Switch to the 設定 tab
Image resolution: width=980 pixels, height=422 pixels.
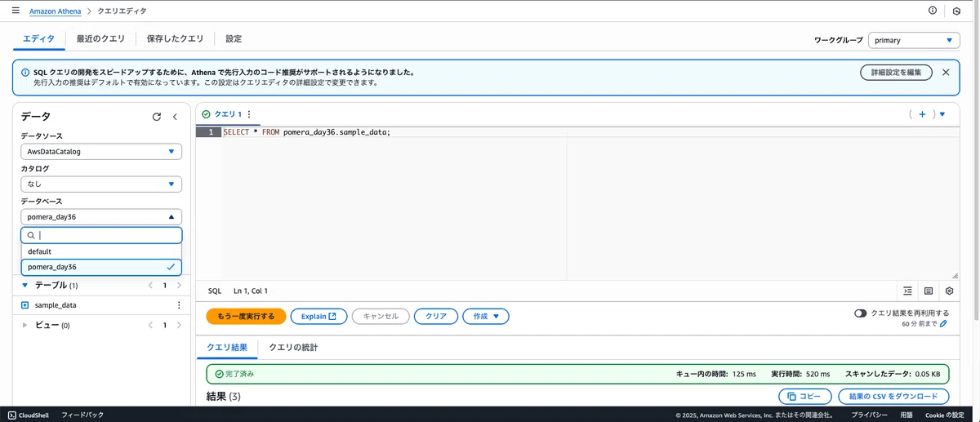(234, 39)
